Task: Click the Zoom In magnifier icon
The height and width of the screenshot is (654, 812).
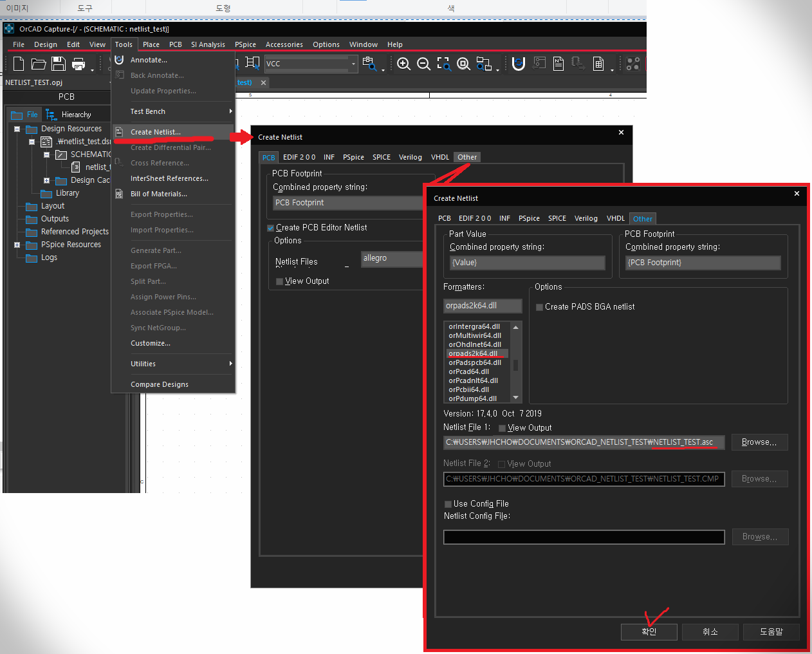Action: (403, 64)
